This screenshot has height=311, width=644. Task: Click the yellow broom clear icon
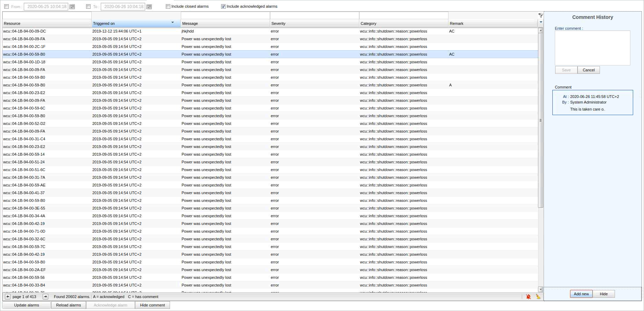[538, 297]
